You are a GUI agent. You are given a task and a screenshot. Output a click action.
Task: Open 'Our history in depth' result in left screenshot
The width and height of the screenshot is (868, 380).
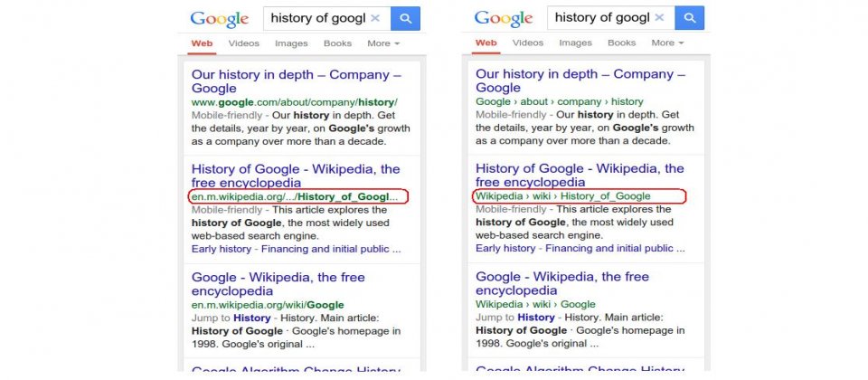pyautogui.click(x=297, y=81)
